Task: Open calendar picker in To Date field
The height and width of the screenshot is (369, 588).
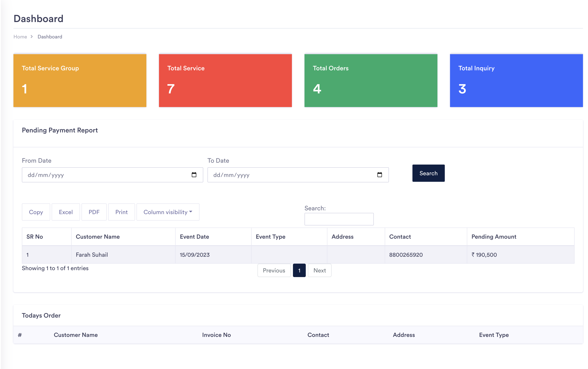Action: tap(379, 175)
